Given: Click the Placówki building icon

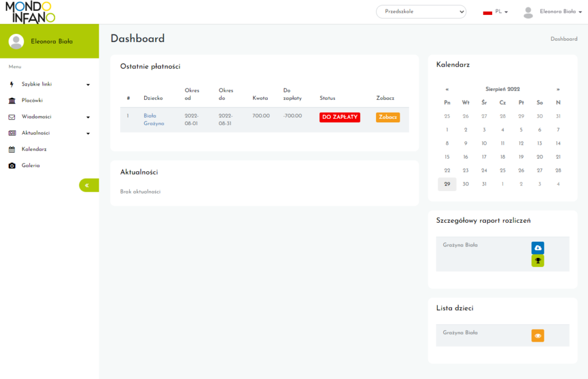Looking at the screenshot, I should (12, 100).
